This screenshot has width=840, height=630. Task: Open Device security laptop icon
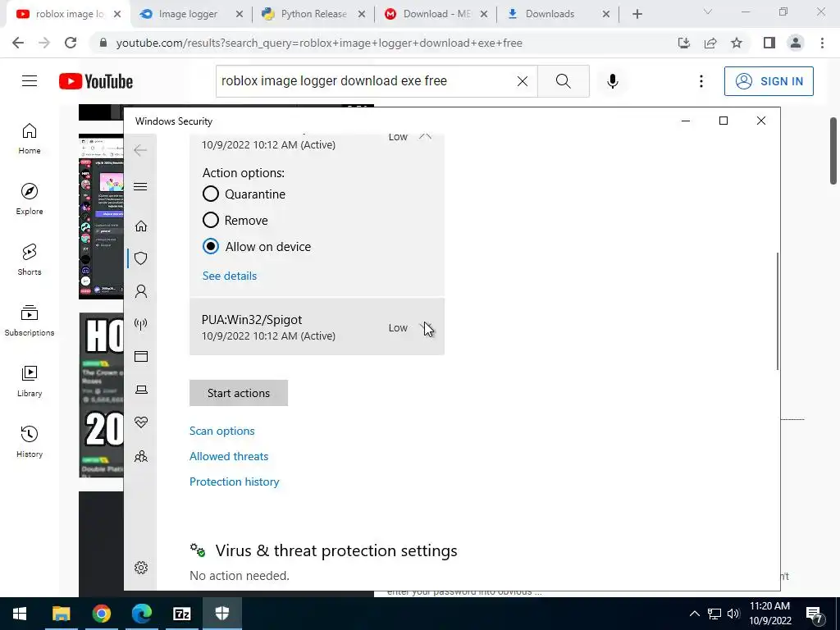(x=141, y=390)
